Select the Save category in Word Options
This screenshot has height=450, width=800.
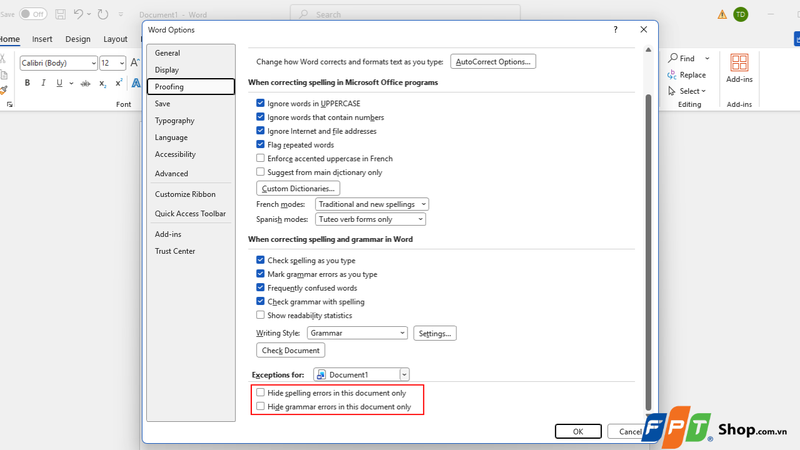click(x=191, y=103)
